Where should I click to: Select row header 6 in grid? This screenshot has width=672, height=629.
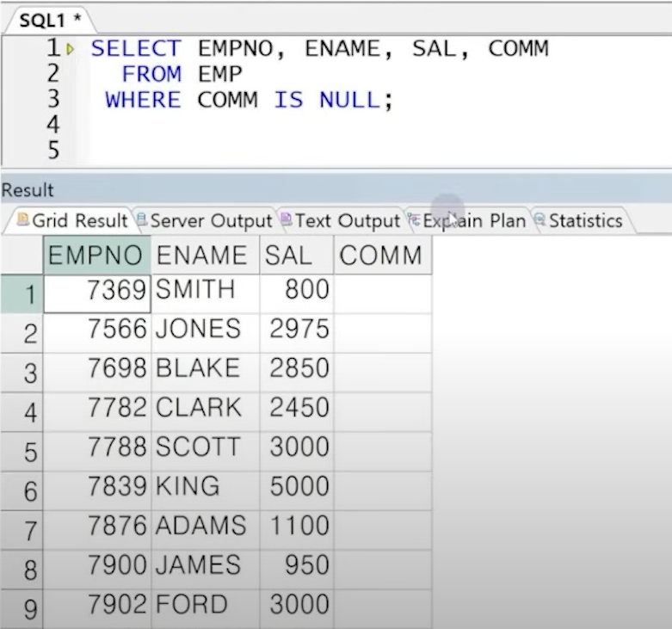point(22,491)
